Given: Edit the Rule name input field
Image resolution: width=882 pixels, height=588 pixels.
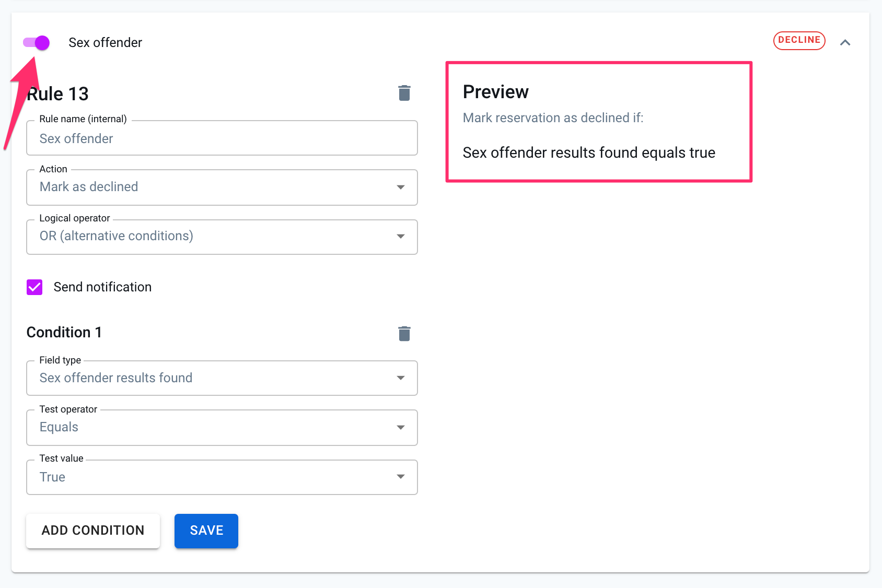Looking at the screenshot, I should tap(222, 138).
